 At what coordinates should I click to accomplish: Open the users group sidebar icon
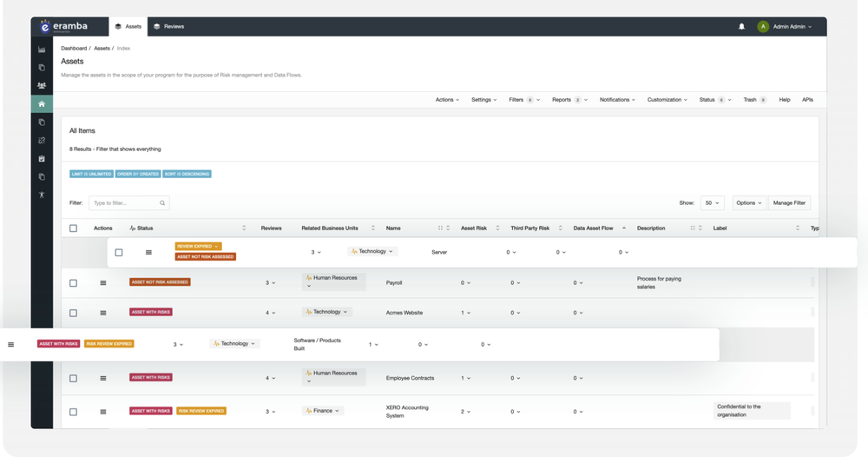tap(42, 85)
